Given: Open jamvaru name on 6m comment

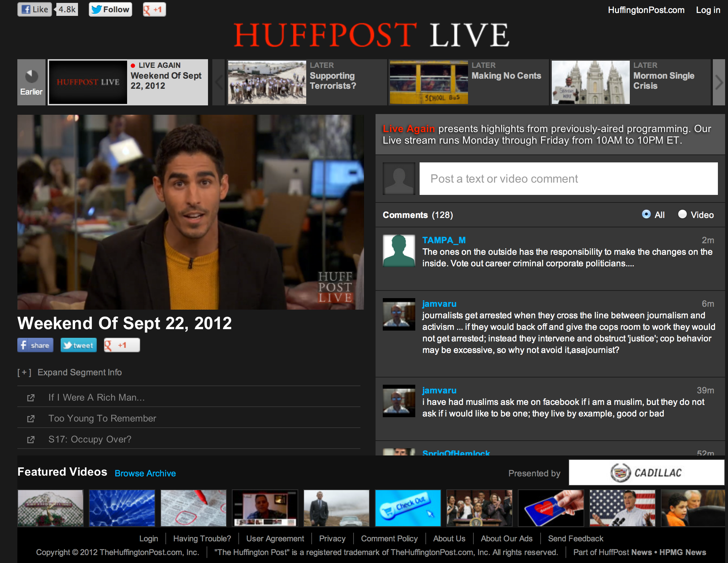Looking at the screenshot, I should (439, 304).
